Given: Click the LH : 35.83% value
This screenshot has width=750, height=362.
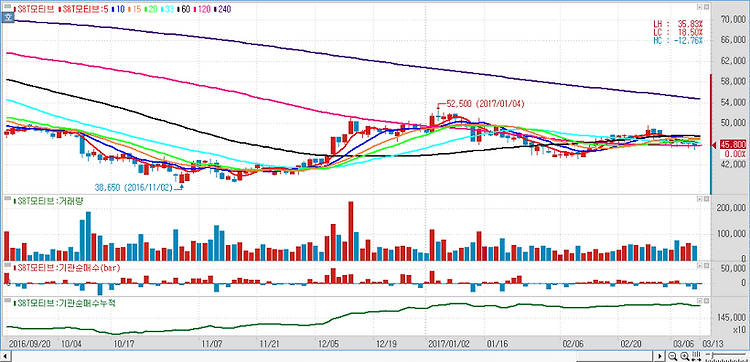Looking at the screenshot, I should (x=678, y=23).
